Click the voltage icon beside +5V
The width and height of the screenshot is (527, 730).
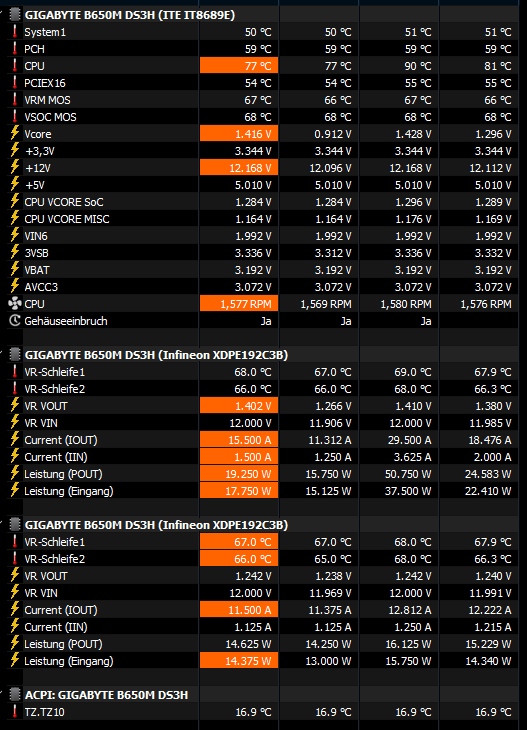pos(15,184)
